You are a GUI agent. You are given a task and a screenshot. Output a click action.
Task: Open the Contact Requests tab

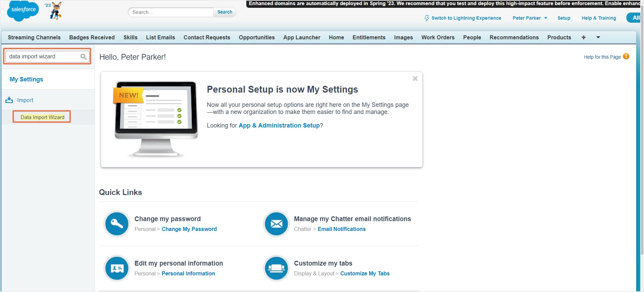207,37
